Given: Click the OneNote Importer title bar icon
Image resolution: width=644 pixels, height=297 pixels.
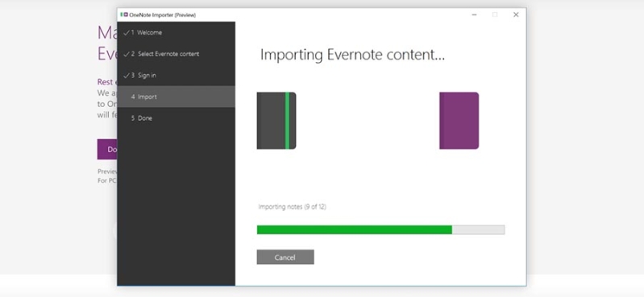Looking at the screenshot, I should pos(124,14).
